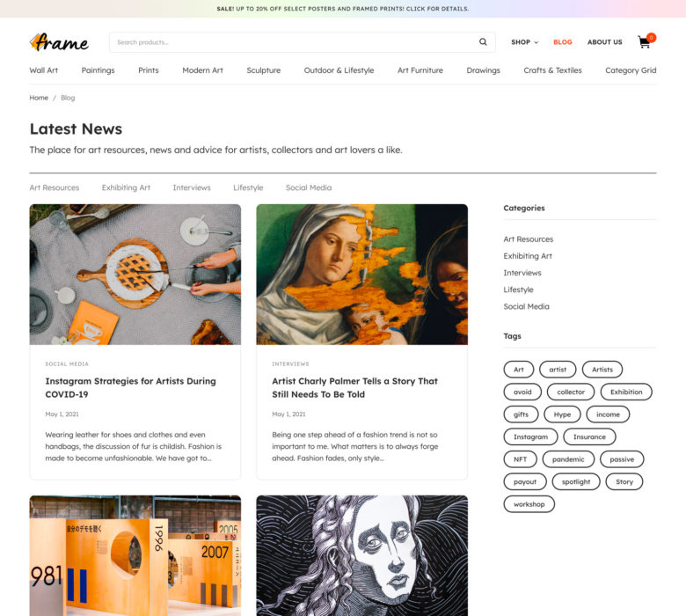Screen dimensions: 686x616
Task: Click the Frame logo
Action: (59, 42)
